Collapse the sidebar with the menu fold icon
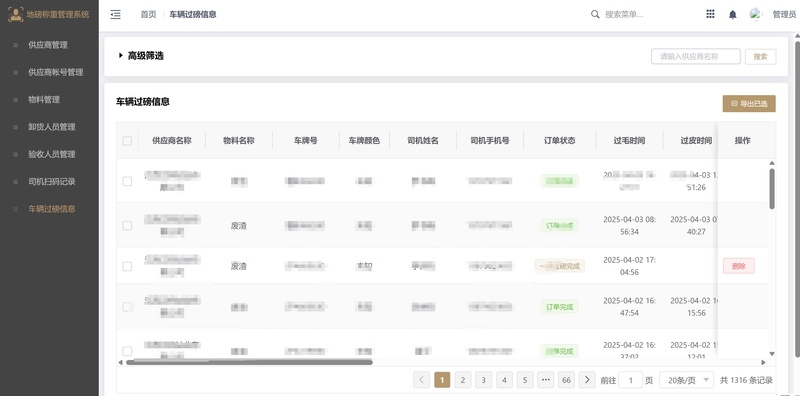 coord(116,14)
